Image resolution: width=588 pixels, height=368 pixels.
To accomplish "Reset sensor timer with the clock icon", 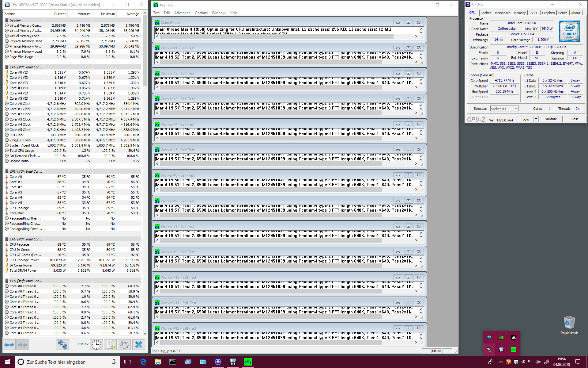I will pyautogui.click(x=96, y=345).
